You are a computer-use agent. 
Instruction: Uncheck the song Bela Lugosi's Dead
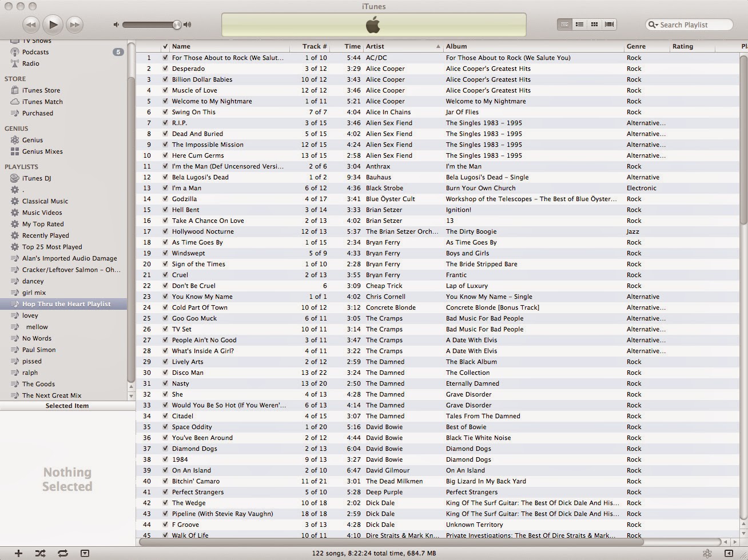point(165,177)
